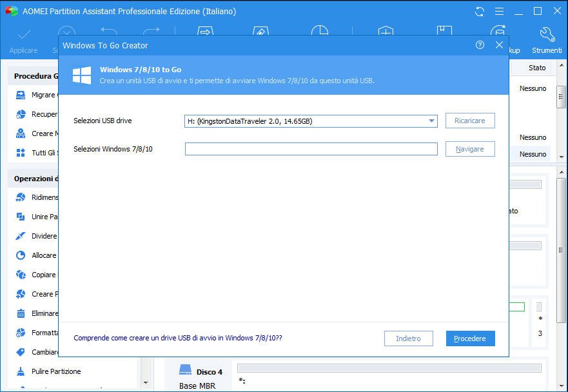568x392 pixels.
Task: Click the Operazioni section header
Action: click(x=33, y=179)
